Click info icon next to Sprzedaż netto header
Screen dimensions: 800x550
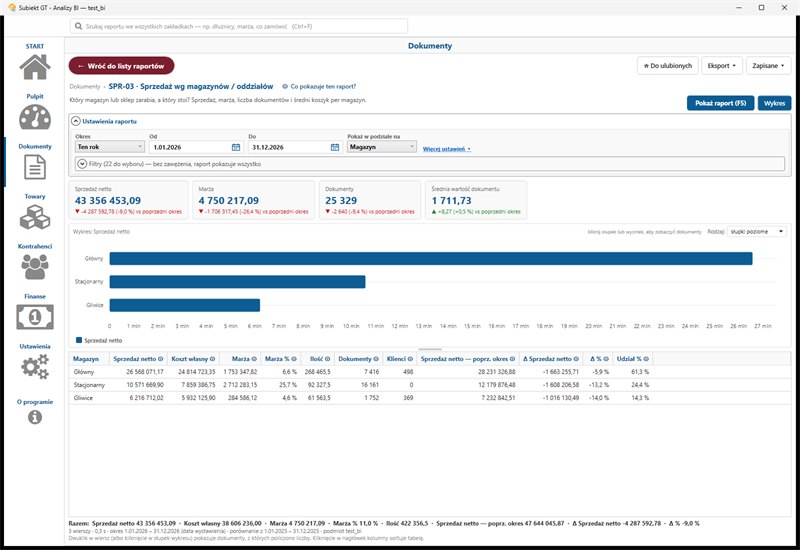pyautogui.click(x=161, y=359)
